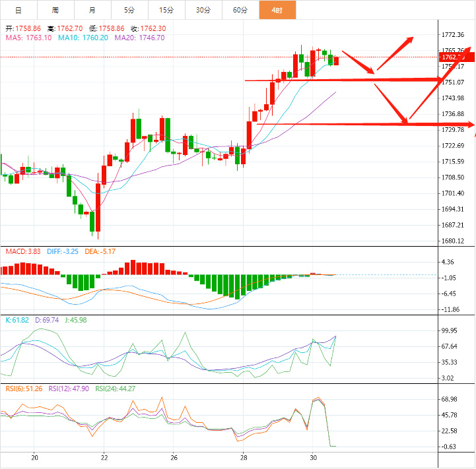Switch chart to the 5分 interval
Viewport: 476px width, 469px height.
coord(129,11)
